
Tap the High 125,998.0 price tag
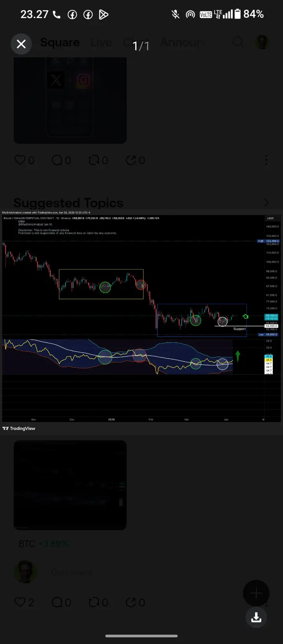[x=268, y=241]
